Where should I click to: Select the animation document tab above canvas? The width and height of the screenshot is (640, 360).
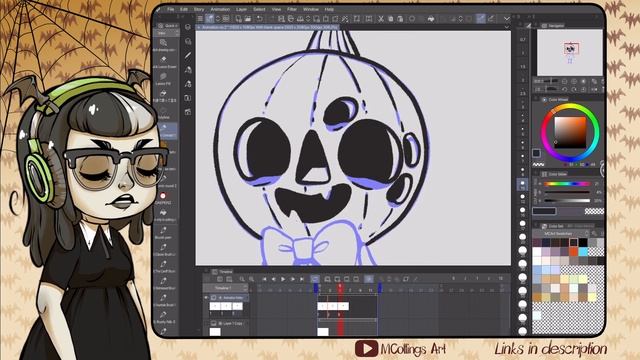point(267,27)
